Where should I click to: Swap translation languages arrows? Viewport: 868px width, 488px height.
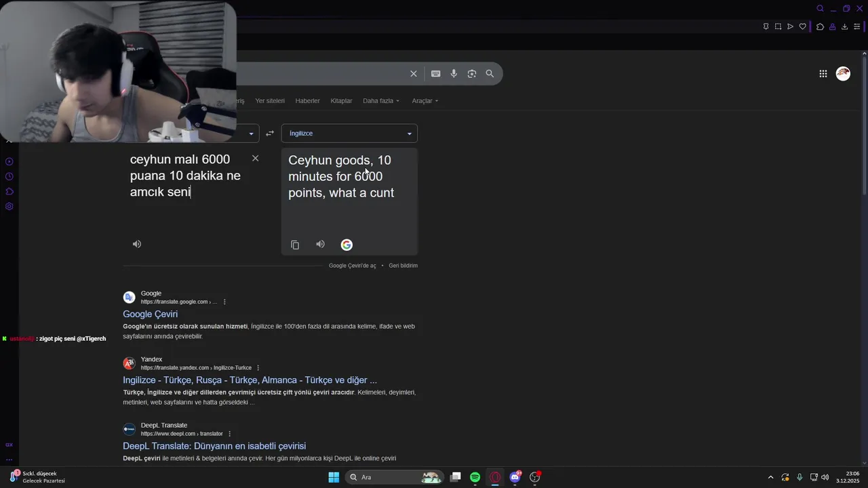tap(270, 134)
